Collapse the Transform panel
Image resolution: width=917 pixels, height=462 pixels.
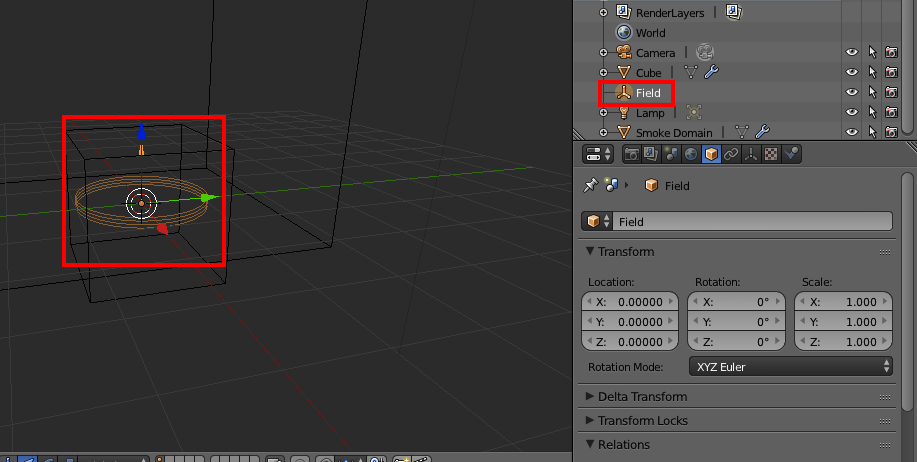point(590,251)
